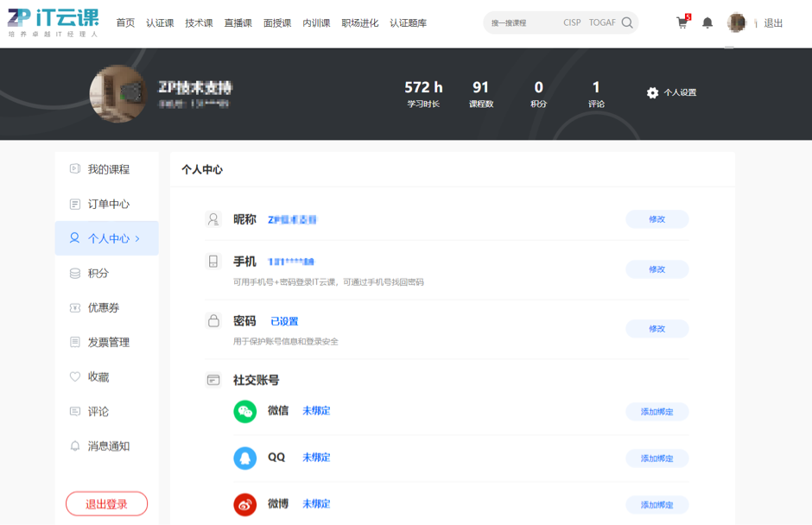
Task: Open personal settings gear icon
Action: [x=653, y=92]
